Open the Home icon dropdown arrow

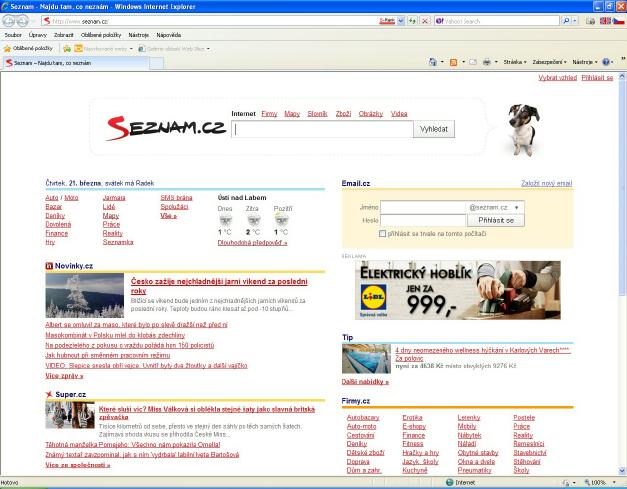click(x=442, y=62)
